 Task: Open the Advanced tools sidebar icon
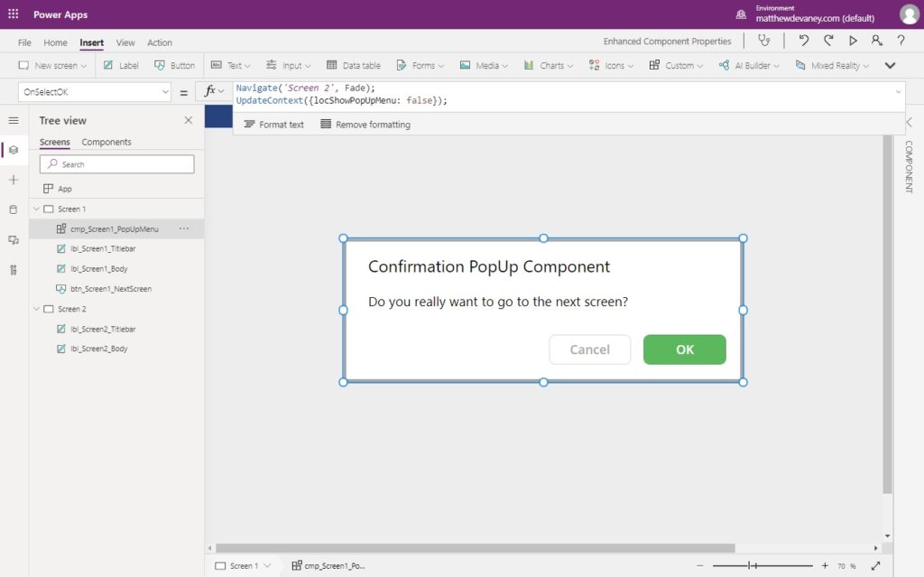[14, 270]
